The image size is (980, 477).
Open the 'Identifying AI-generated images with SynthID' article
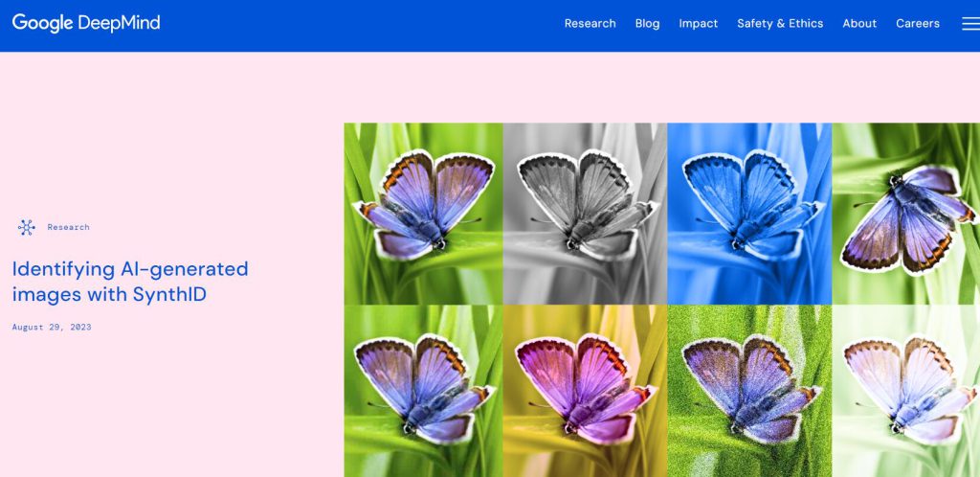click(x=129, y=282)
